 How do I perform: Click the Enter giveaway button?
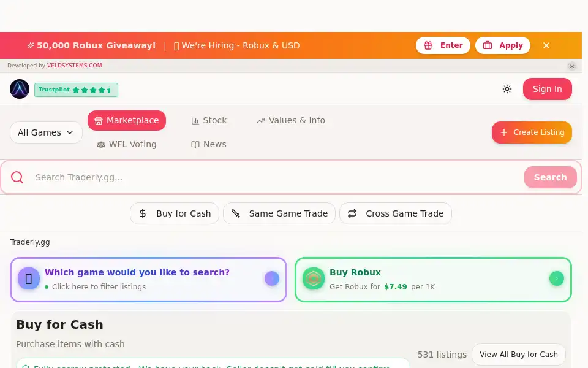coord(443,45)
